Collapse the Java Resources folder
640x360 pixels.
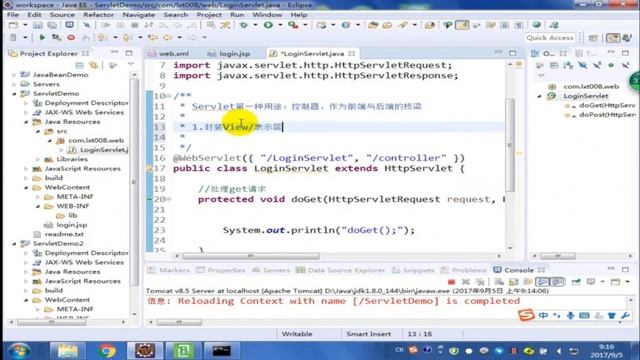(x=26, y=122)
